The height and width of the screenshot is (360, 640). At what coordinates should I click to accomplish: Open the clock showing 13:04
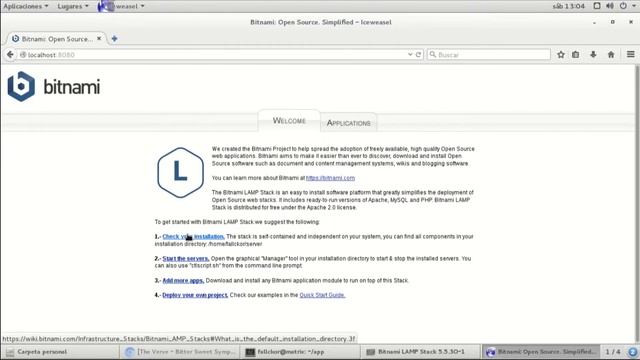(x=569, y=6)
